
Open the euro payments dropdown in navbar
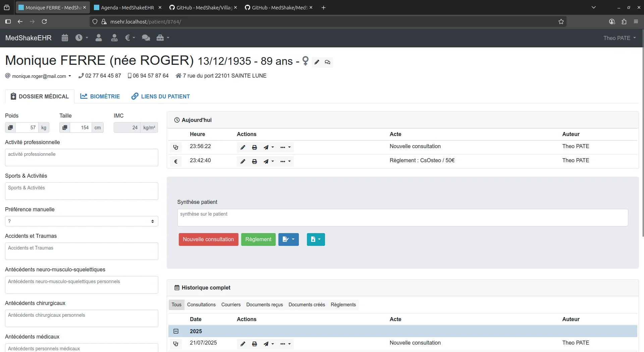tap(130, 38)
